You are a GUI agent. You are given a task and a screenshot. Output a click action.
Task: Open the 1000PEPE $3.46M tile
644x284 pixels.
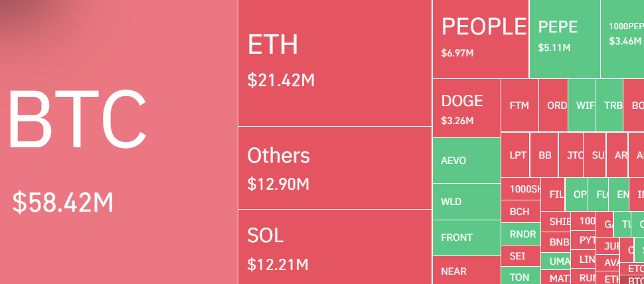point(622,39)
